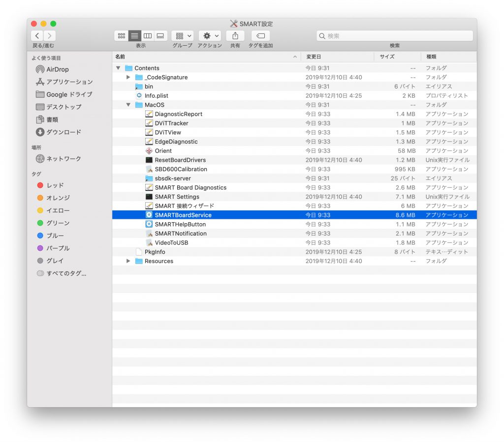Show すべてのタグ… in the sidebar
504x443 pixels.
[x=62, y=273]
